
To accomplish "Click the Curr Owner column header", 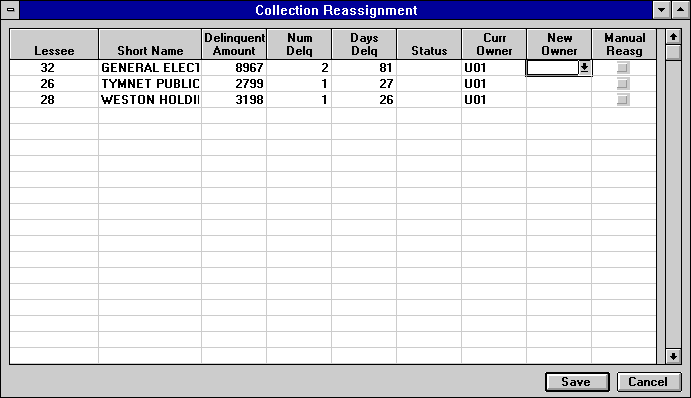I will [494, 44].
